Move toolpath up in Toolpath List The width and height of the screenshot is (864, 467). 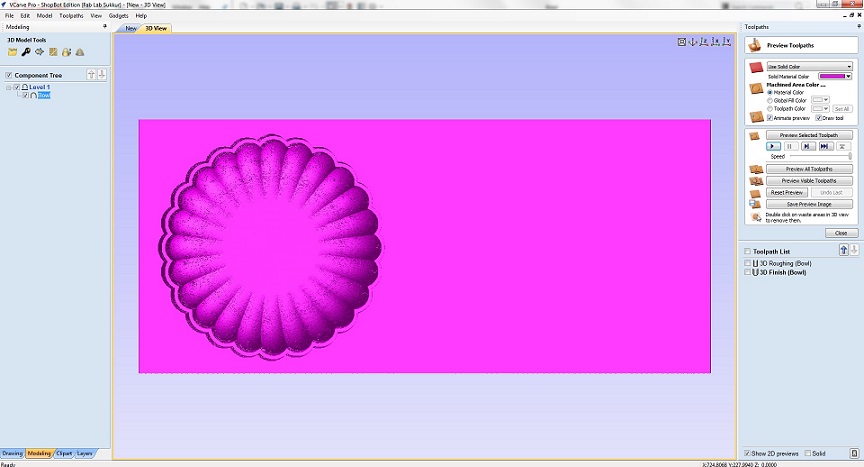pyautogui.click(x=844, y=250)
